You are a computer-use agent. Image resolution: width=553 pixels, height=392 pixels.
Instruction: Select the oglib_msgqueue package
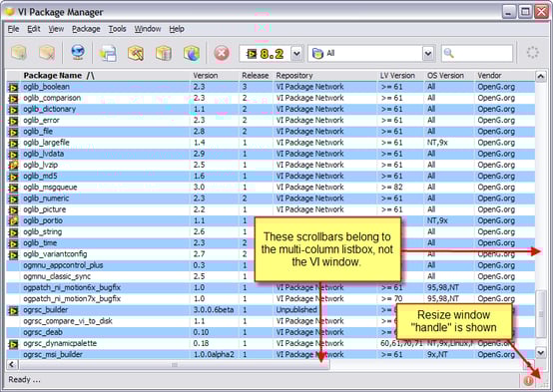point(50,188)
